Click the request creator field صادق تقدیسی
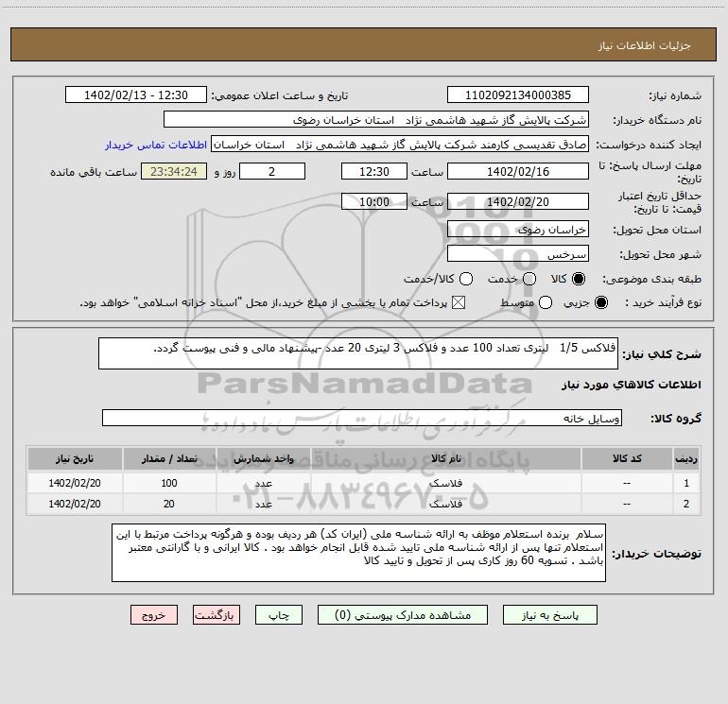This screenshot has height=704, width=728. [x=400, y=145]
